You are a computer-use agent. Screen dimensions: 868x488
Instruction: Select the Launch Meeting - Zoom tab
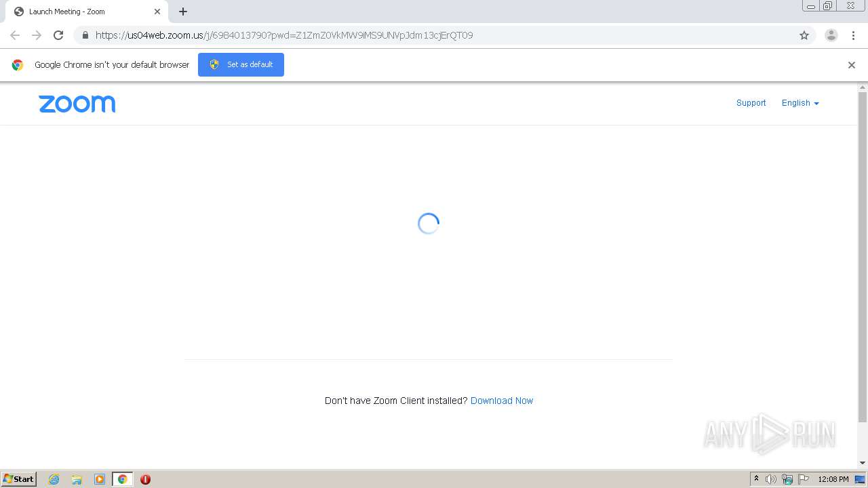[86, 12]
